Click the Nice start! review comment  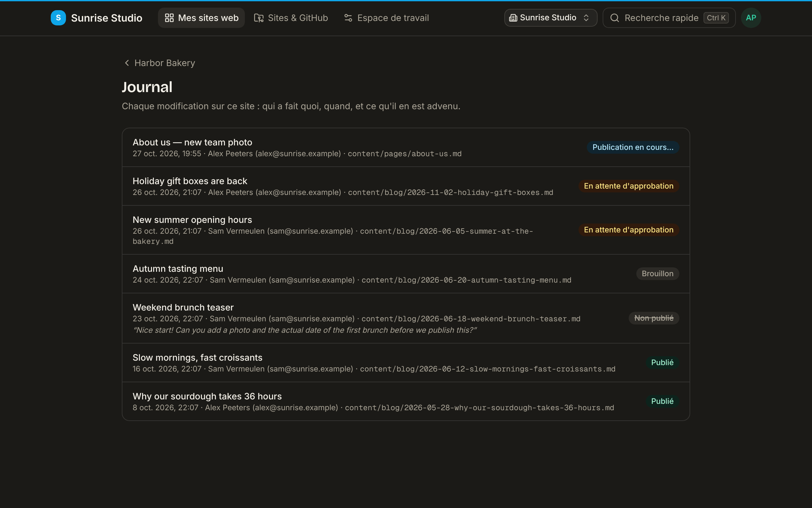coord(305,330)
